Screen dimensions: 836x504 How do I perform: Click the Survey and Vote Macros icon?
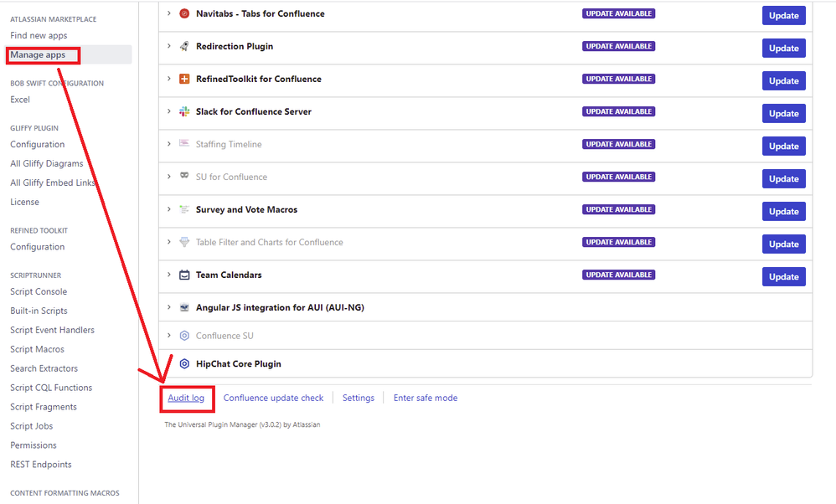click(184, 209)
